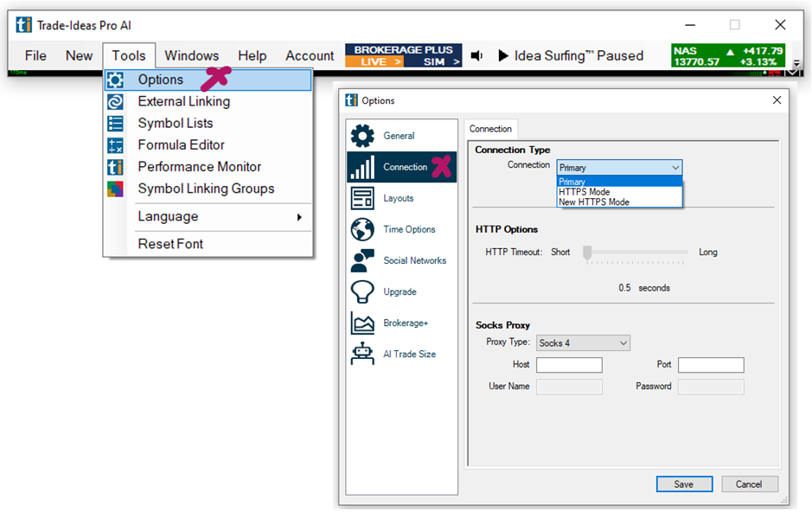
Task: Play Idea Surfing with the play button
Action: point(503,56)
